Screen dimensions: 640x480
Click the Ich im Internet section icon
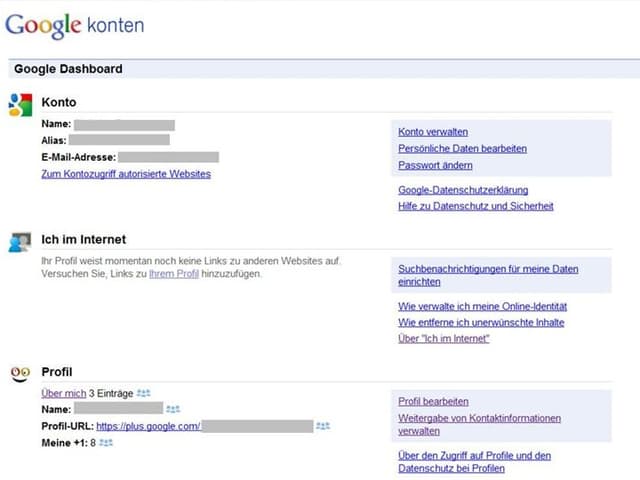20,242
